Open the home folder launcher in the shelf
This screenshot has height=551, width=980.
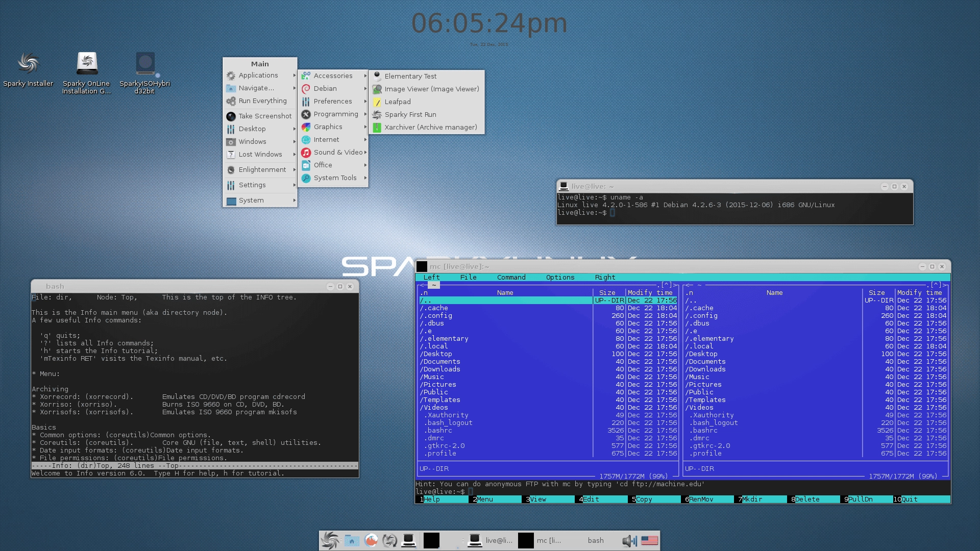click(x=352, y=541)
